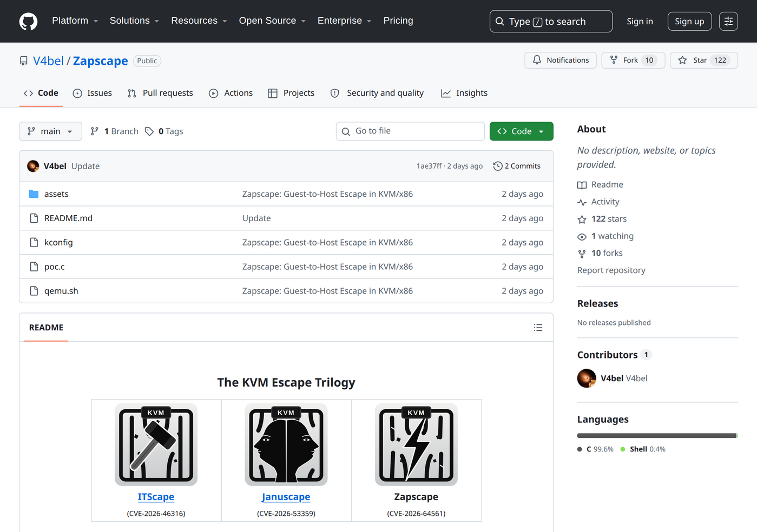Viewport: 757px width, 532px height.
Task: Open the green Code clone dropdown
Action: pos(521,131)
